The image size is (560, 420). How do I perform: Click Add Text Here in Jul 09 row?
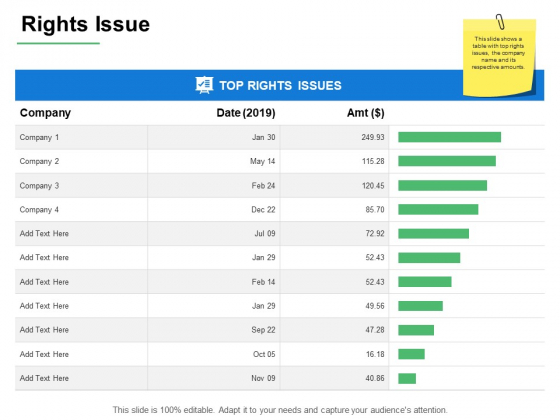44,234
